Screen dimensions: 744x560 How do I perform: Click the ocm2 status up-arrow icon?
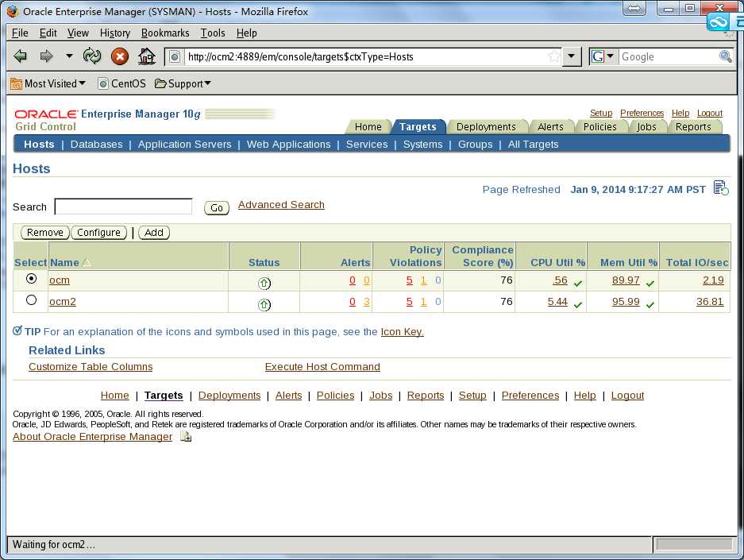pos(264,305)
